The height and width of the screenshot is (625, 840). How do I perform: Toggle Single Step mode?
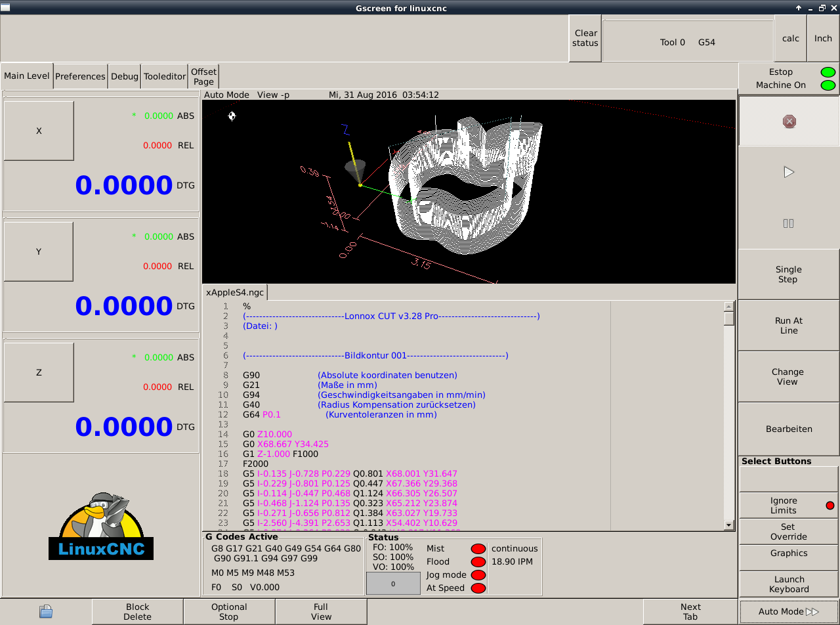[x=789, y=274]
